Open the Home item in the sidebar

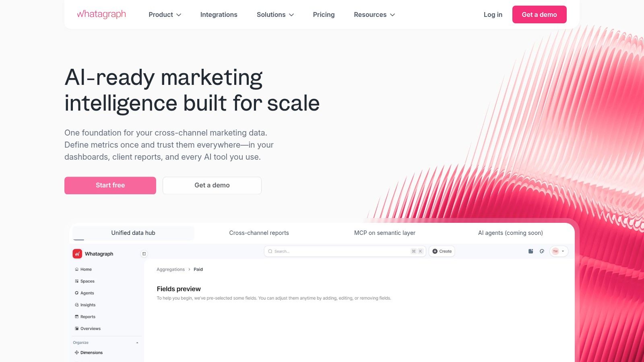[83, 269]
